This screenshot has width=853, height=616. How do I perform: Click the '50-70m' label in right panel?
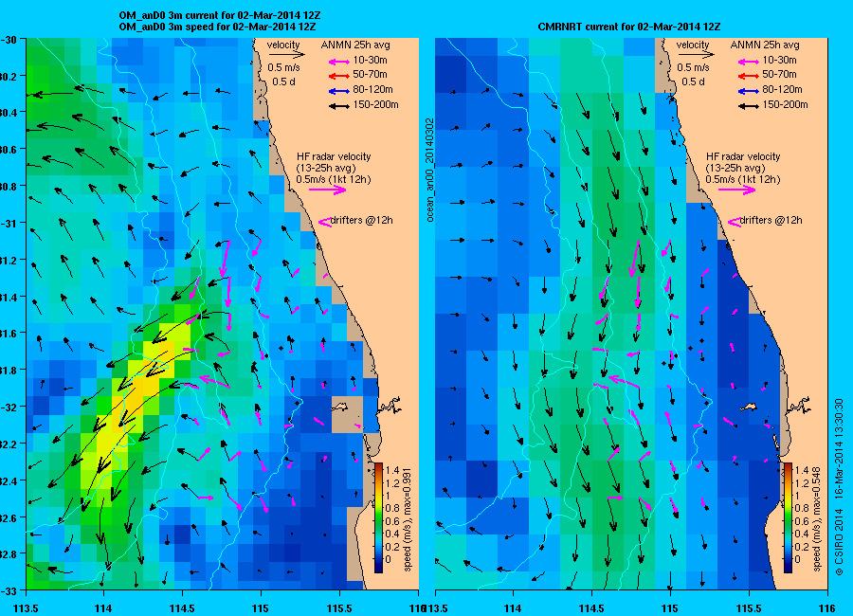point(779,74)
